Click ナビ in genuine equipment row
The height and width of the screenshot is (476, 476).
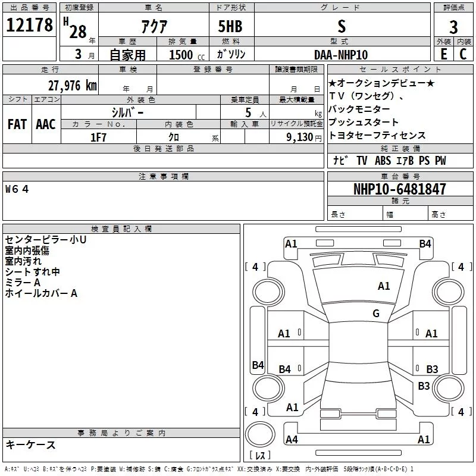tap(340, 160)
